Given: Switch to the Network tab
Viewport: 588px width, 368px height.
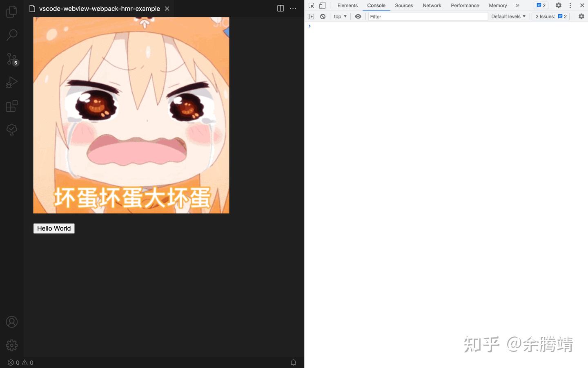Looking at the screenshot, I should 432,5.
